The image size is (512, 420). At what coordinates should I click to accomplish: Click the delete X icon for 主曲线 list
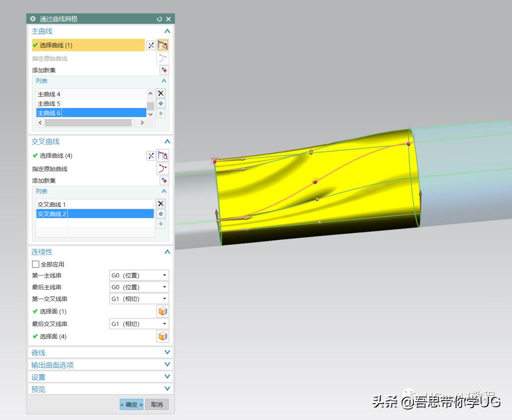click(x=160, y=93)
